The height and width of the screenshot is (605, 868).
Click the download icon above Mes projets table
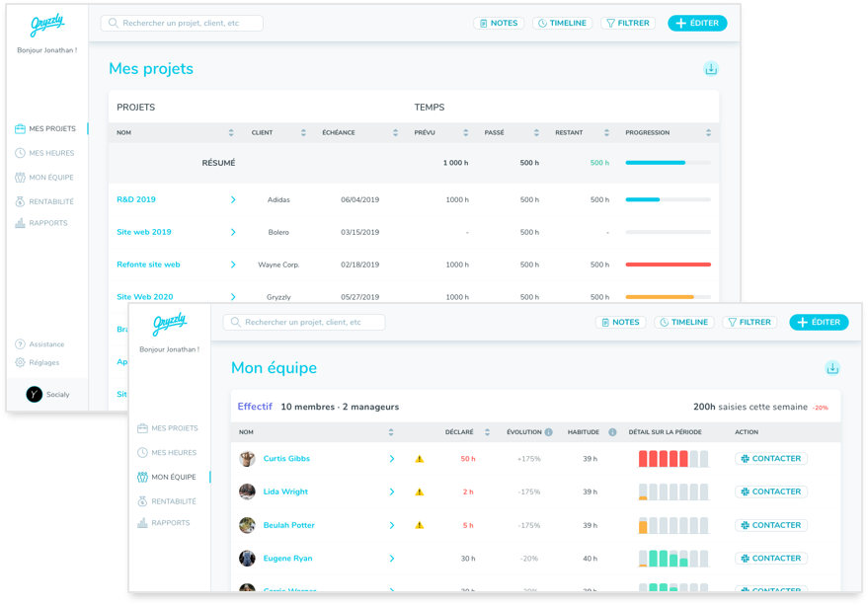tap(711, 68)
